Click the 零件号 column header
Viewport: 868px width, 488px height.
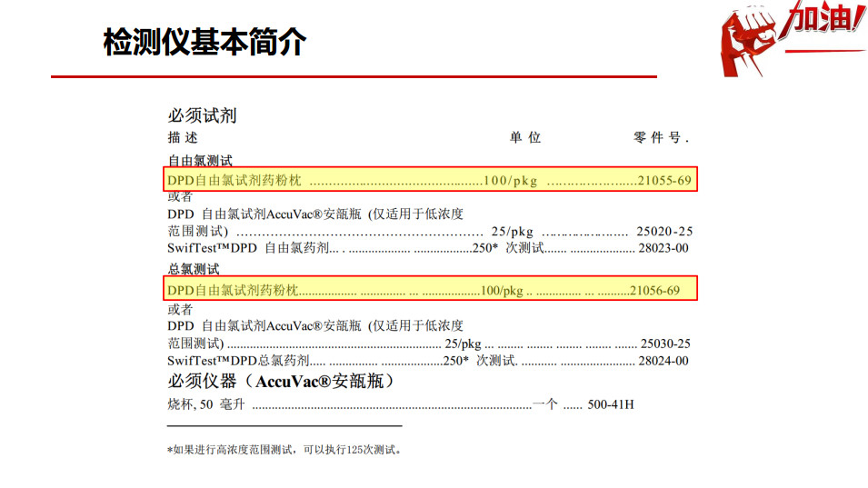point(661,137)
